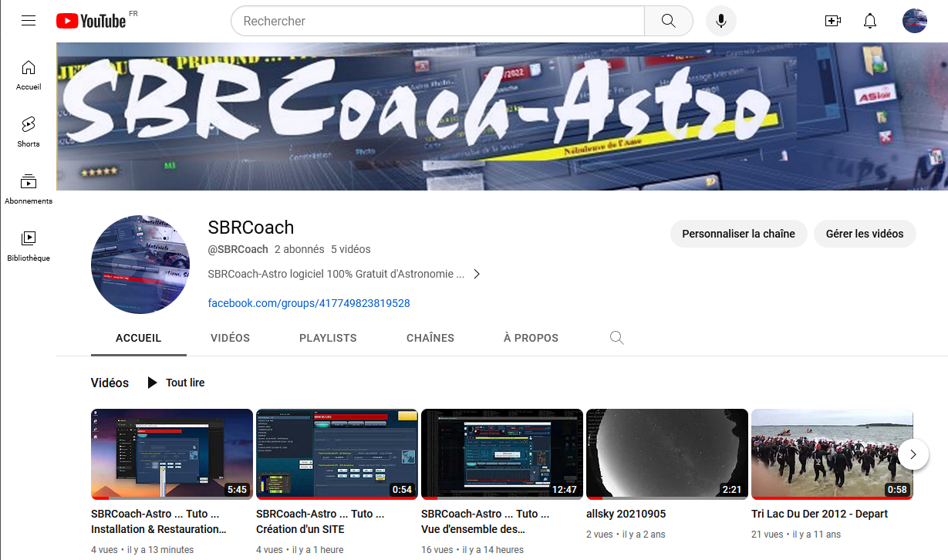Viewport: 948px width, 560px height.
Task: Search within the channel using the tab magnifier
Action: click(616, 338)
